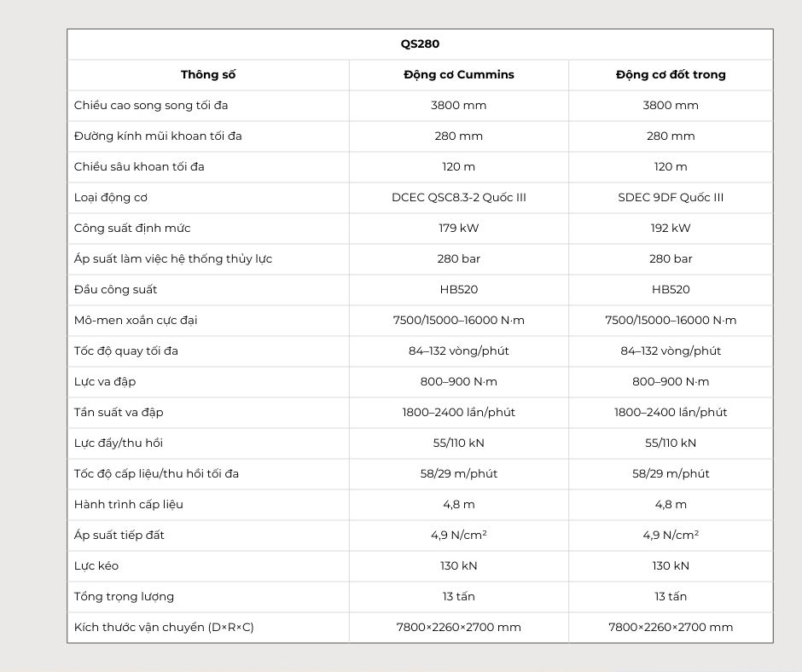Click the QS280 table title
802x672 pixels.
(420, 43)
